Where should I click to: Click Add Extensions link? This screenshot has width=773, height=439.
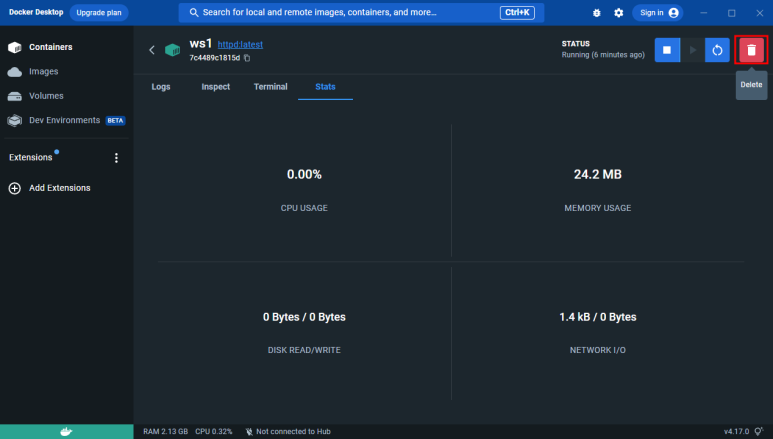(x=60, y=188)
